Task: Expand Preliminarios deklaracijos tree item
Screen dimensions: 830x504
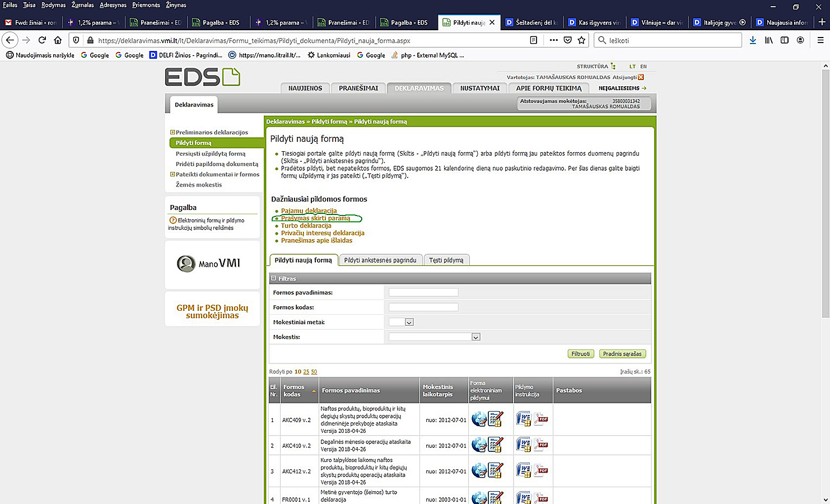Action: pyautogui.click(x=172, y=132)
